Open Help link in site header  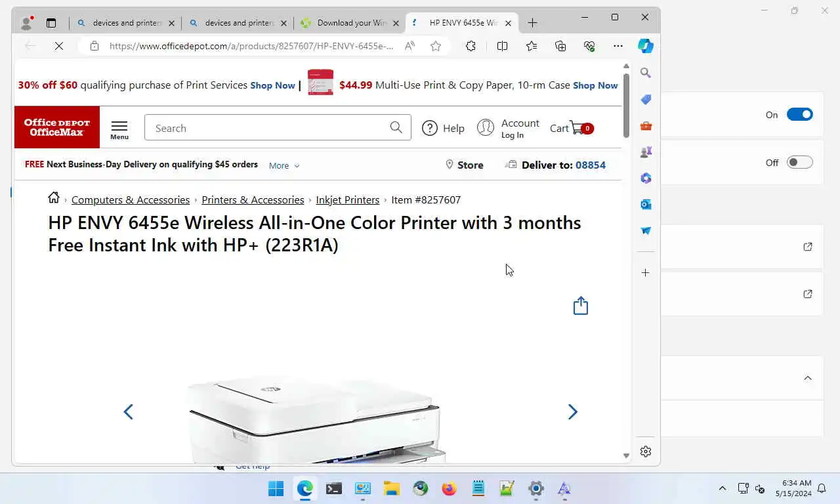click(x=443, y=128)
